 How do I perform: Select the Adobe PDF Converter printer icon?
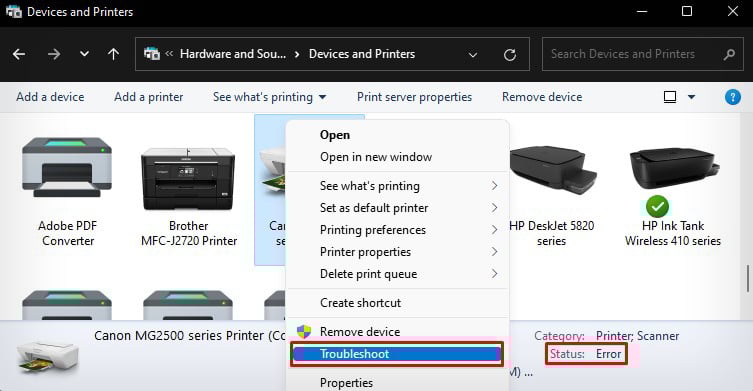tap(67, 167)
